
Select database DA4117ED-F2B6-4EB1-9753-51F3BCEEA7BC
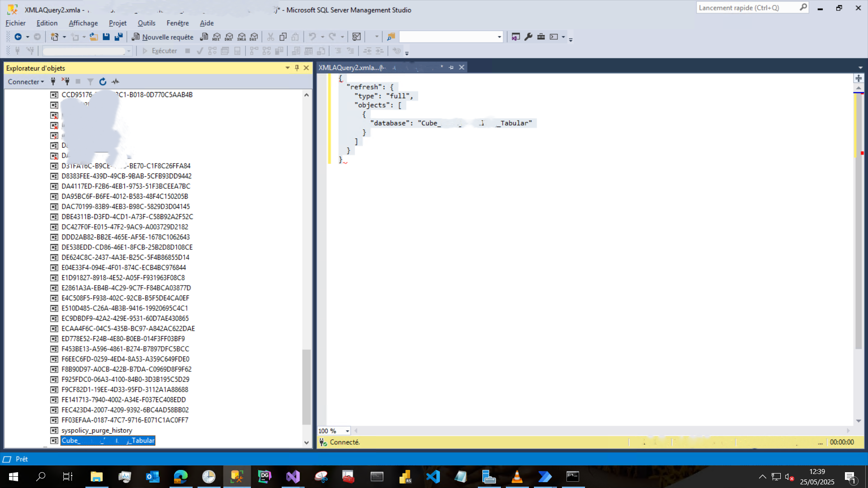click(126, 186)
